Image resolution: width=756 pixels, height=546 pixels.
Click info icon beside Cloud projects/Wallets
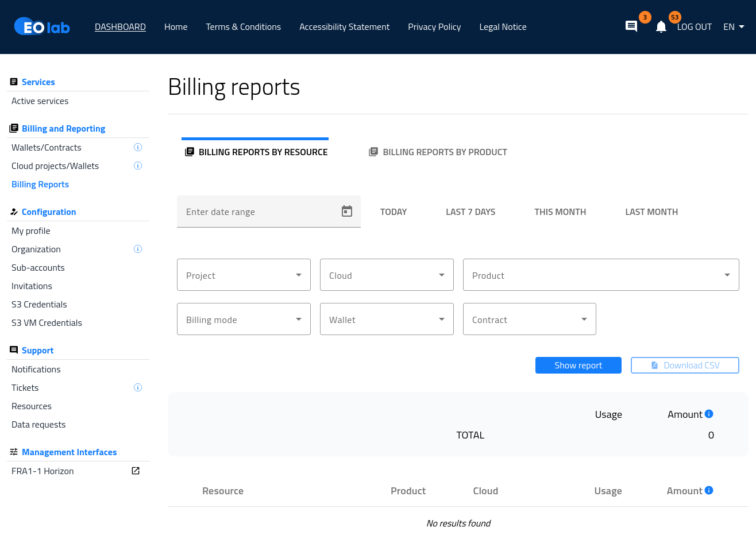pos(138,166)
